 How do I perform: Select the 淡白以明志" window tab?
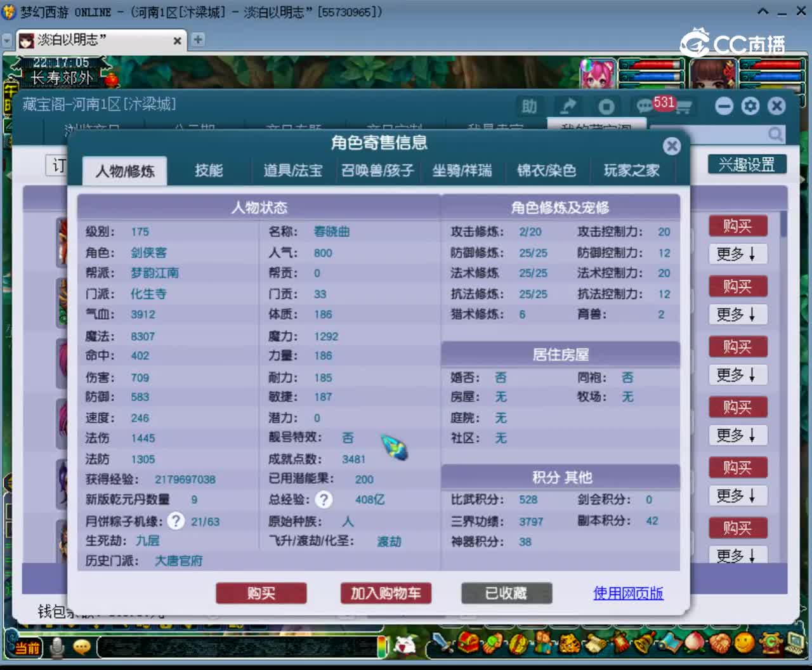(x=100, y=40)
